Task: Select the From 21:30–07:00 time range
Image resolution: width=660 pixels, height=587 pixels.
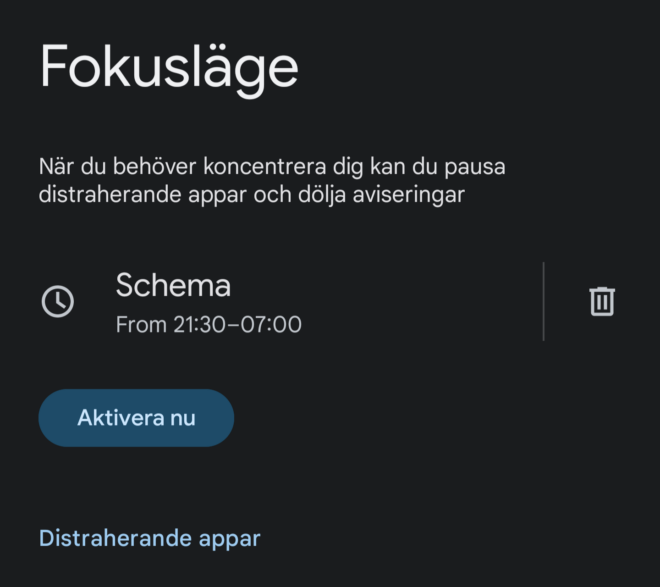Action: [209, 324]
